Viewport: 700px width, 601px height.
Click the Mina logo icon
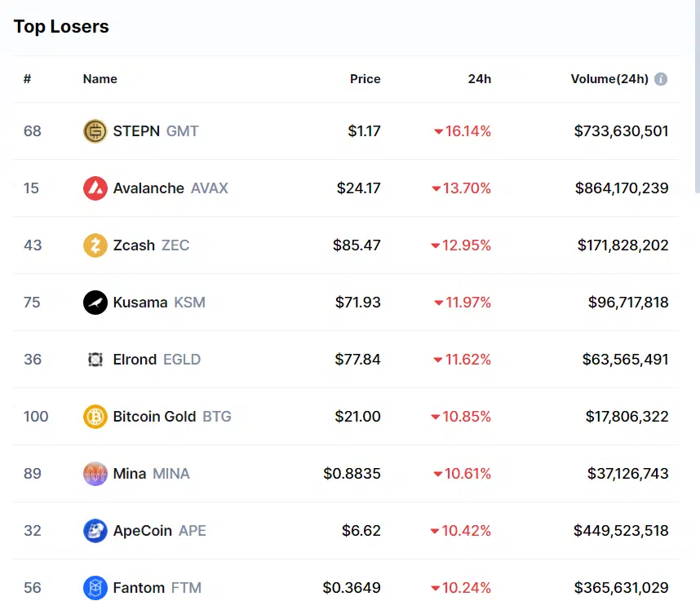(x=95, y=474)
